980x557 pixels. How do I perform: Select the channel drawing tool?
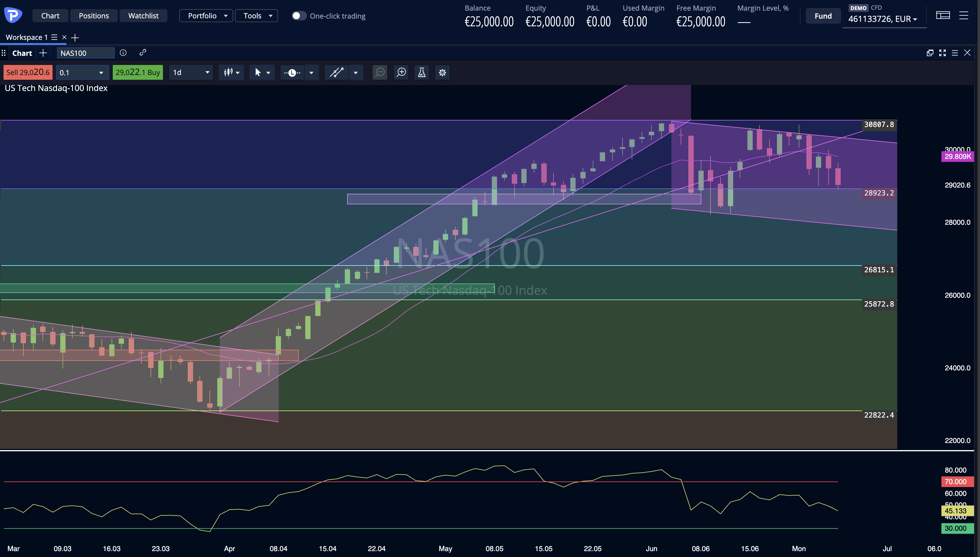337,72
